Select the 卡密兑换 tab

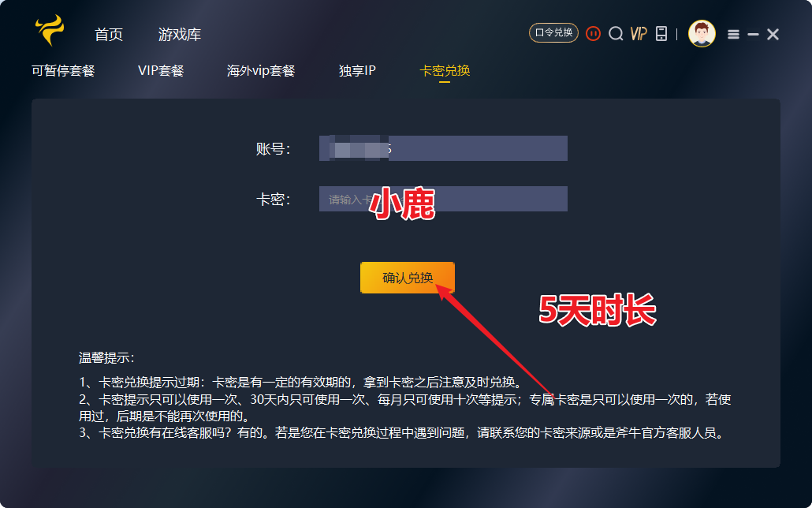[x=445, y=70]
